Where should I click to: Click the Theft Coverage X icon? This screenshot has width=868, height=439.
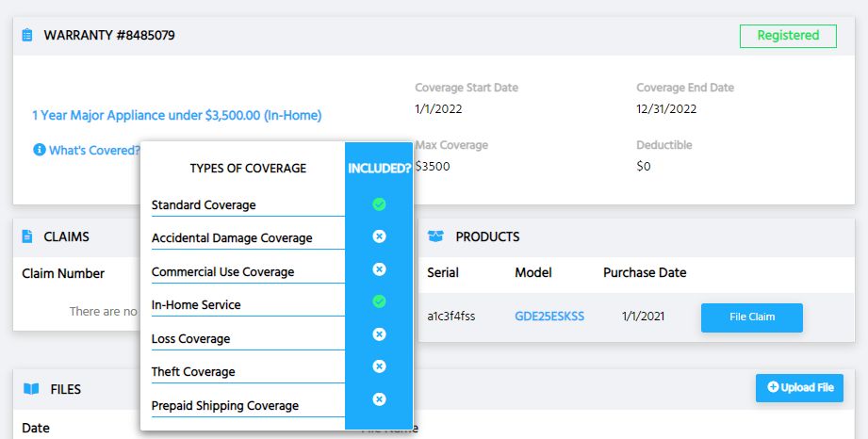coord(379,366)
